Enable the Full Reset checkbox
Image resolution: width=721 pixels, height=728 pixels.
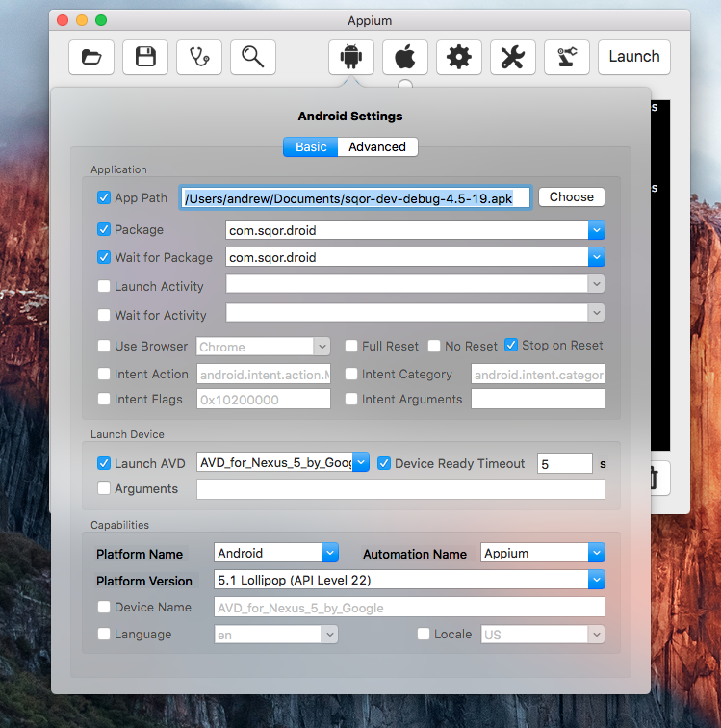tap(352, 346)
